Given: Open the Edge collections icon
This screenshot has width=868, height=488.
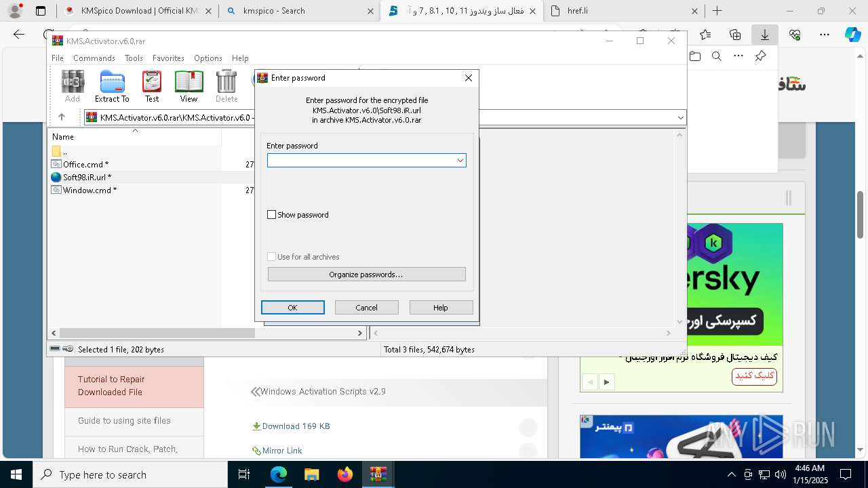Looking at the screenshot, I should point(735,35).
